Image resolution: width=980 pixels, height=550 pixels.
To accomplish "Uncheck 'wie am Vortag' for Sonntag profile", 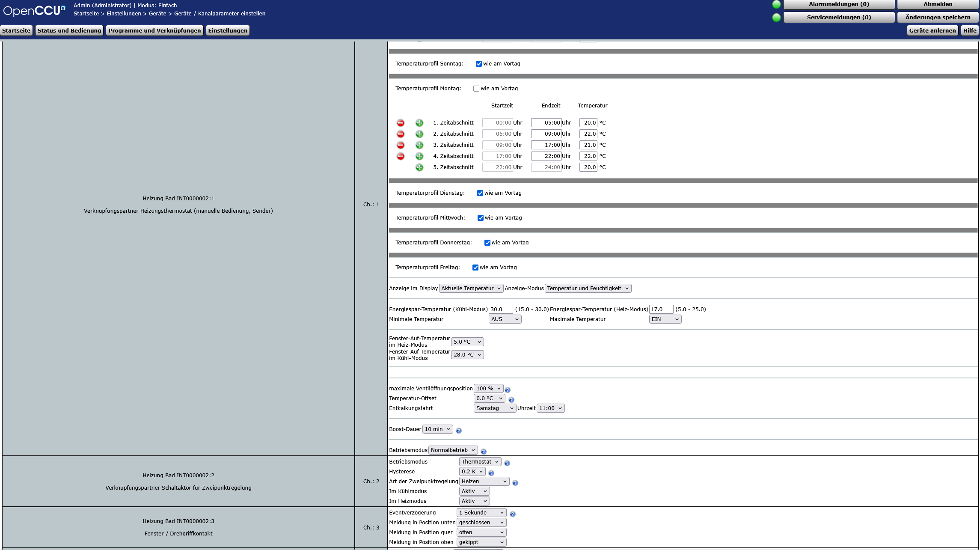I will click(479, 64).
